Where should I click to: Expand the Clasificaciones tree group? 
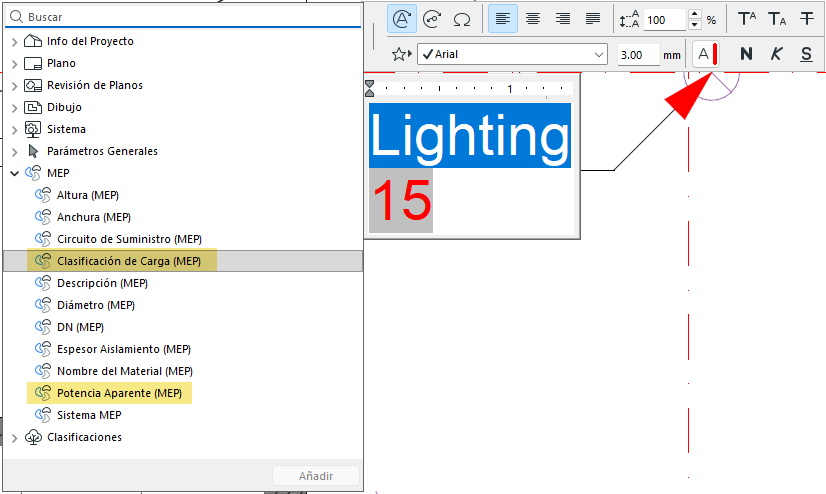point(14,438)
